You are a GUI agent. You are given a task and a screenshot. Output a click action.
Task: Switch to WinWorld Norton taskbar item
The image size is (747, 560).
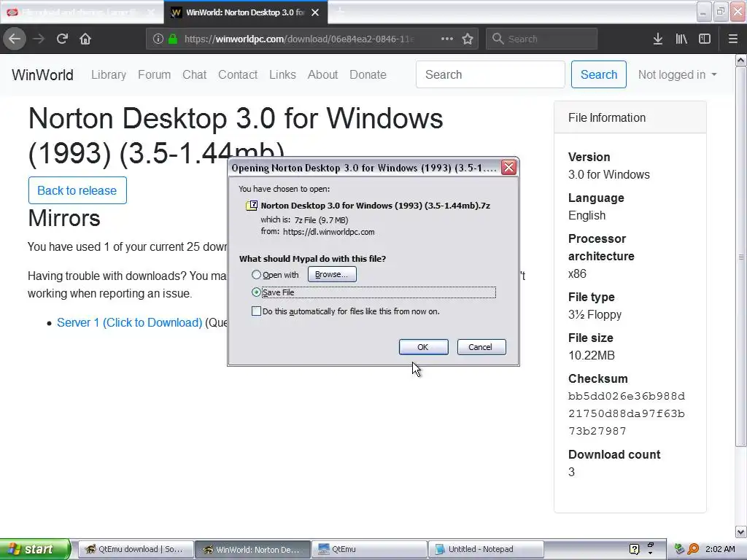[x=252, y=549]
